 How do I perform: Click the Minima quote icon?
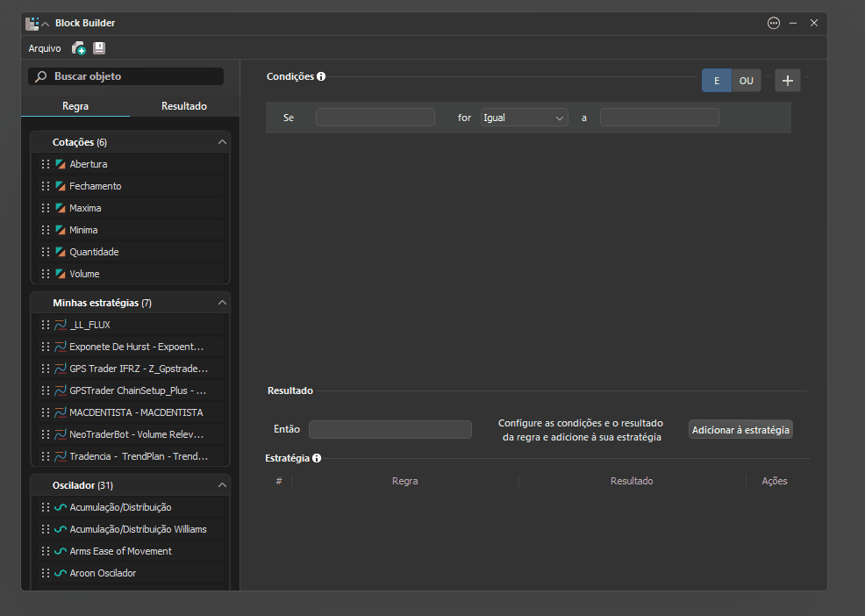(61, 230)
